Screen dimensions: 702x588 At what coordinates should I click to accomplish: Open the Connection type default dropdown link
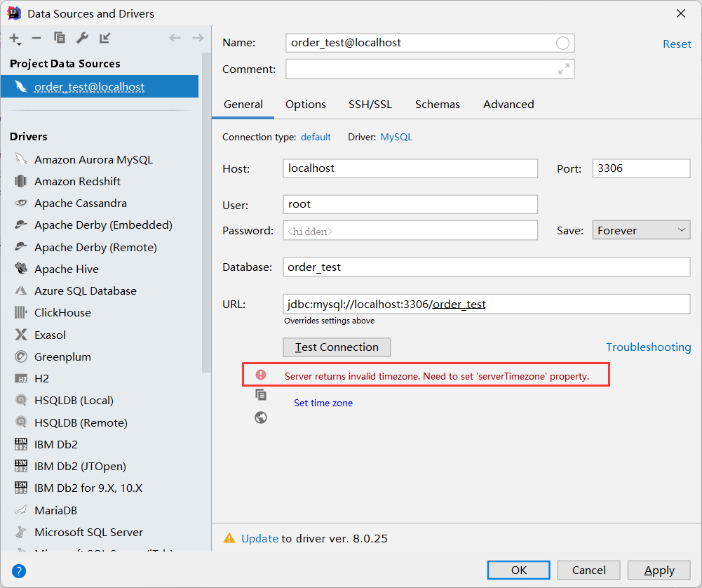pyautogui.click(x=316, y=137)
